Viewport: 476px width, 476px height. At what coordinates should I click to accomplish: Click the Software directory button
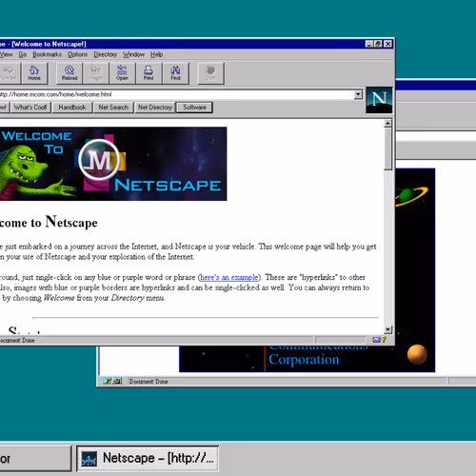[x=194, y=108]
